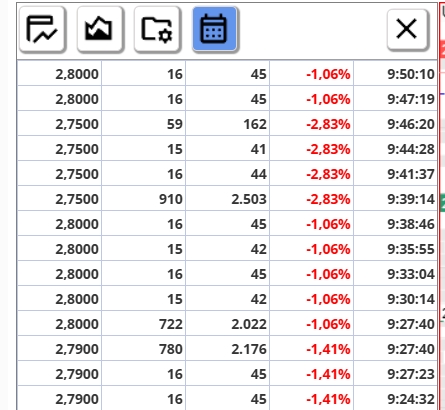Select the highlighted calendar view icon

tap(215, 29)
